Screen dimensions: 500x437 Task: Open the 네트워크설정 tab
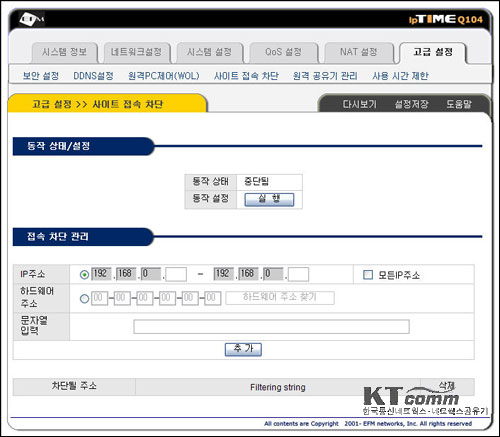136,52
